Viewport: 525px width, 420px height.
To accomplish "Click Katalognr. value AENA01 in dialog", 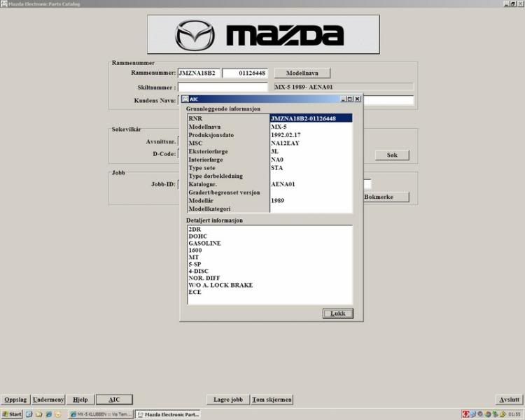I will [283, 184].
